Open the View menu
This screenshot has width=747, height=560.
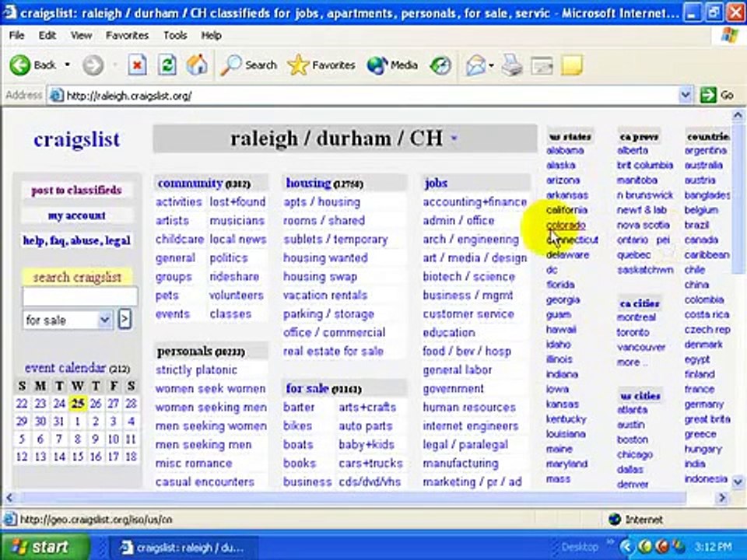(82, 35)
